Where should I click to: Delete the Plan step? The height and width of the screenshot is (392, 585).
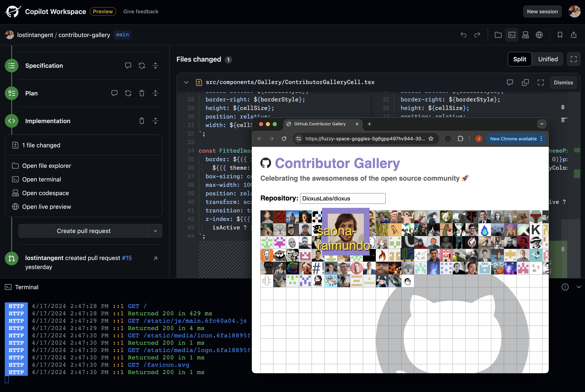142,93
